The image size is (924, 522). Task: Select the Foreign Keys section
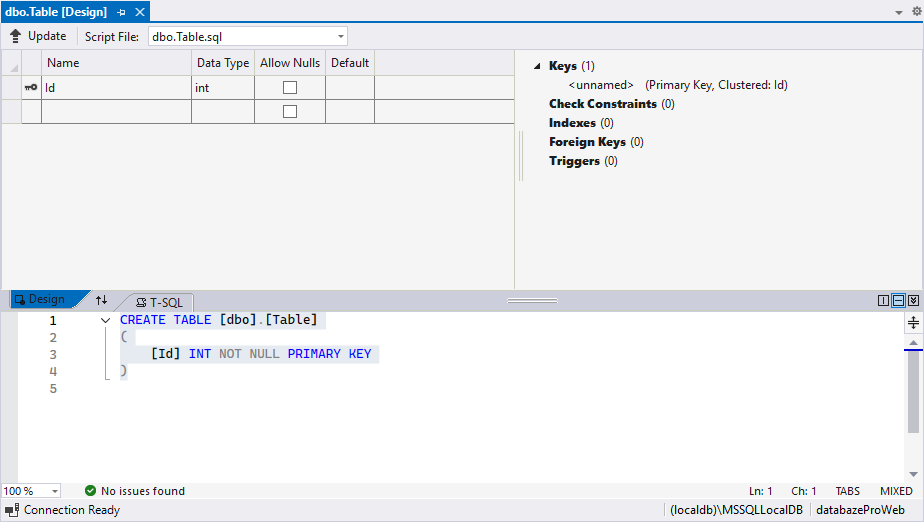[596, 142]
